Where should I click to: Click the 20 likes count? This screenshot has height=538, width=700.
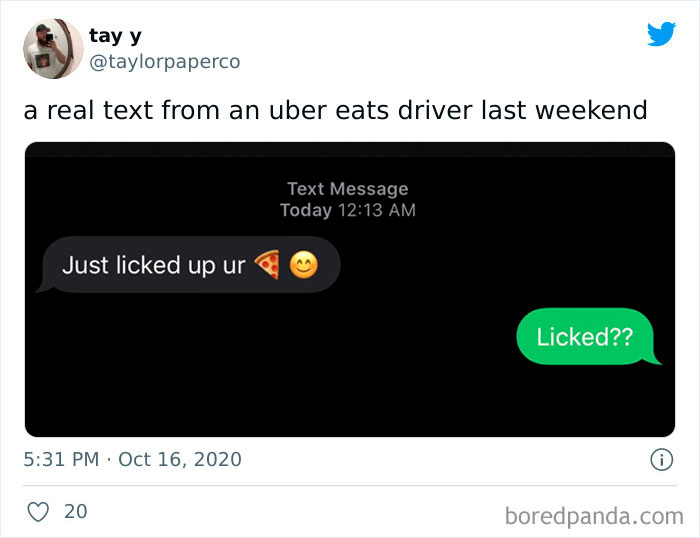[75, 512]
